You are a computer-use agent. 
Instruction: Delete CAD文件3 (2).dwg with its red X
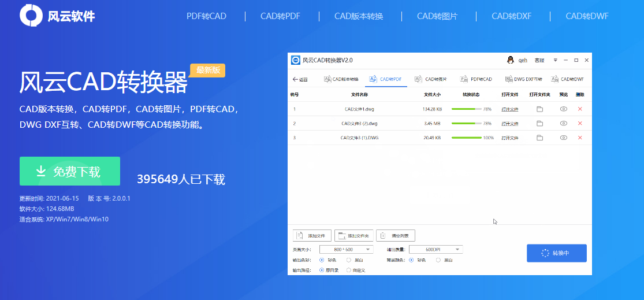[x=580, y=123]
